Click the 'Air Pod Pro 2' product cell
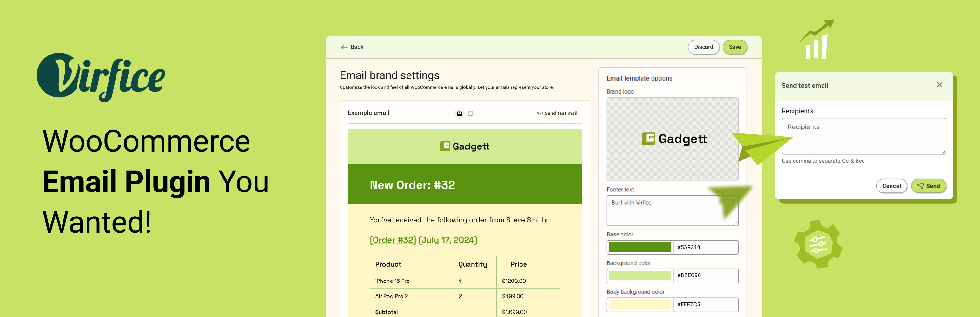The width and height of the screenshot is (980, 317). (x=392, y=296)
